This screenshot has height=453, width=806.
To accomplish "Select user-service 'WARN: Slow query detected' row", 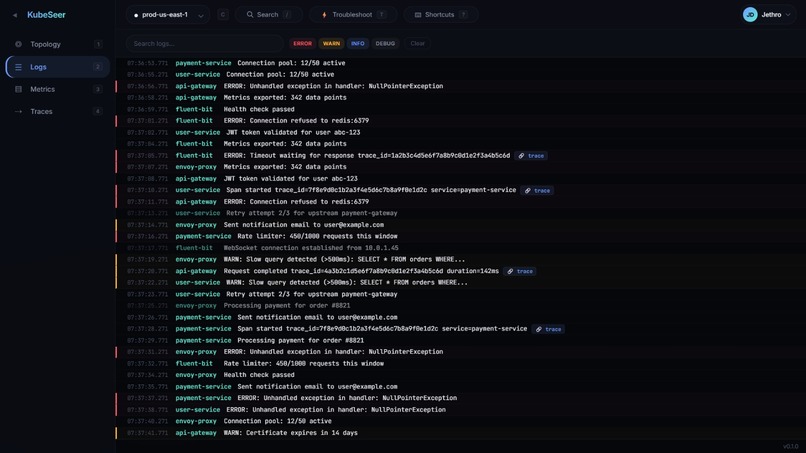I will (461, 283).
